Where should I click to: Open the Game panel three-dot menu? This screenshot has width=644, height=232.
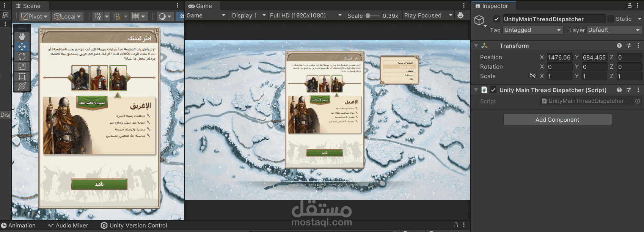pos(463,6)
